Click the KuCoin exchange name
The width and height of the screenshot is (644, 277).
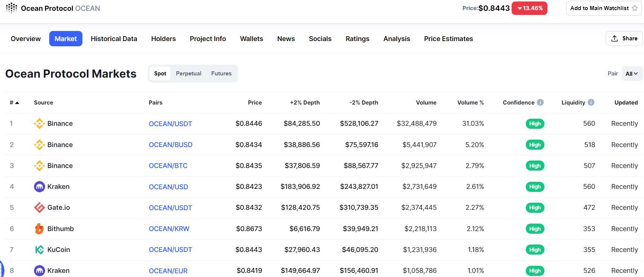point(59,250)
